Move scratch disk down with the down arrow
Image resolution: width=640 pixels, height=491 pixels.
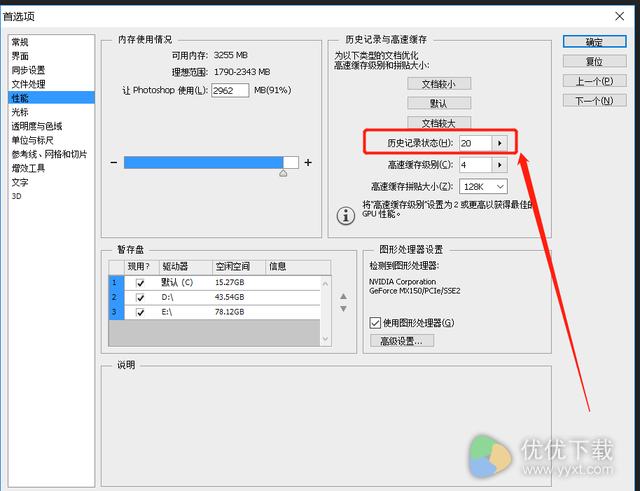tap(344, 309)
